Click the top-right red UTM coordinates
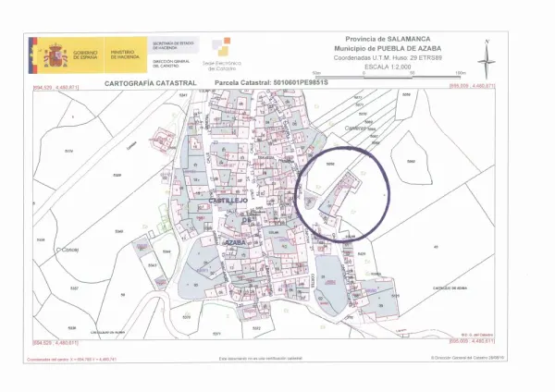Screen dimensions: 555x392 472,86
